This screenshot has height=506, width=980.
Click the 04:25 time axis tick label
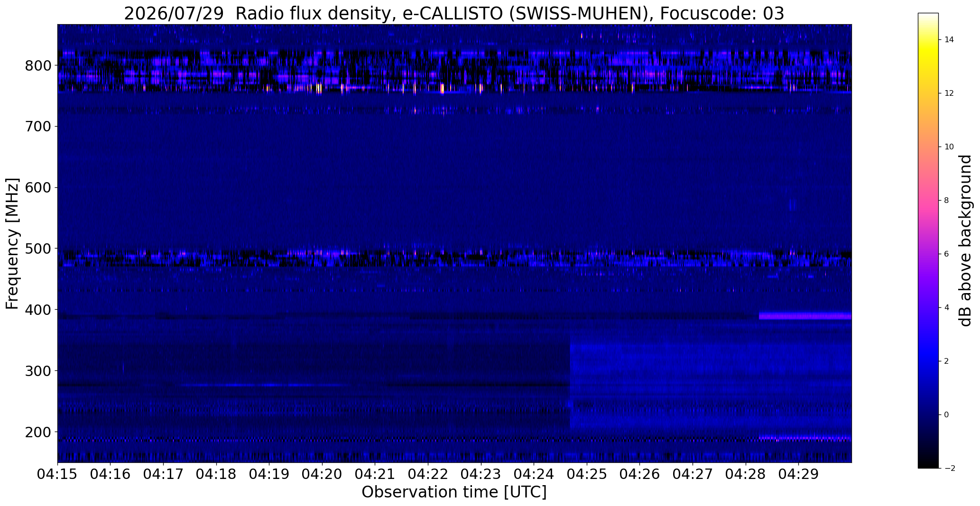(587, 474)
